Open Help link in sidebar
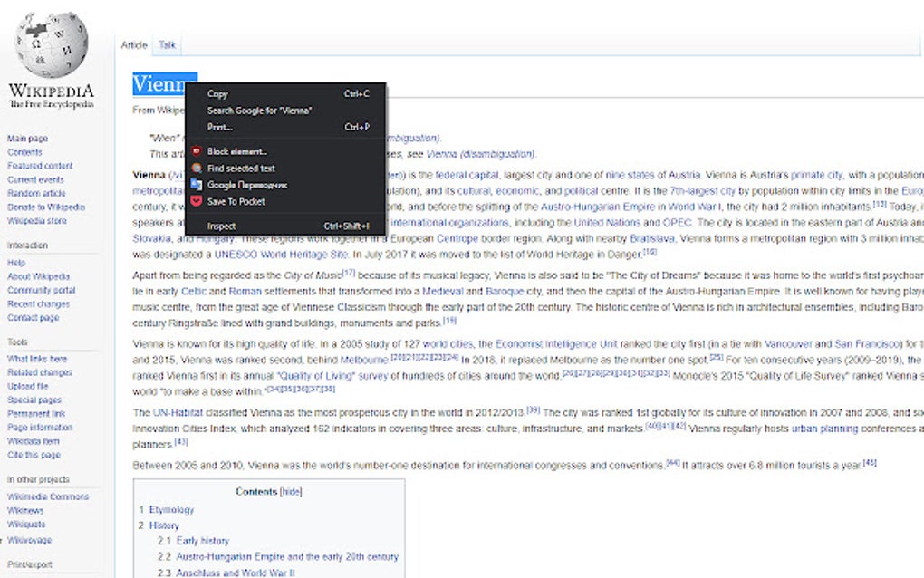 16,263
